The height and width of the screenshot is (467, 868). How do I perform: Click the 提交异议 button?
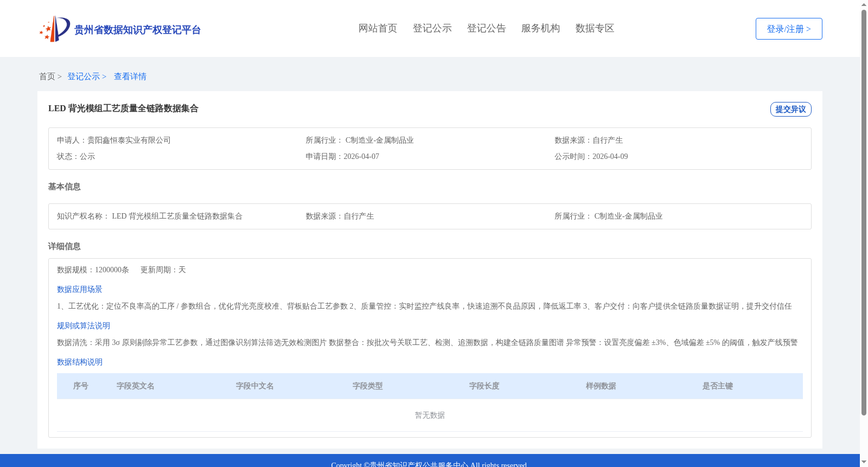(791, 109)
